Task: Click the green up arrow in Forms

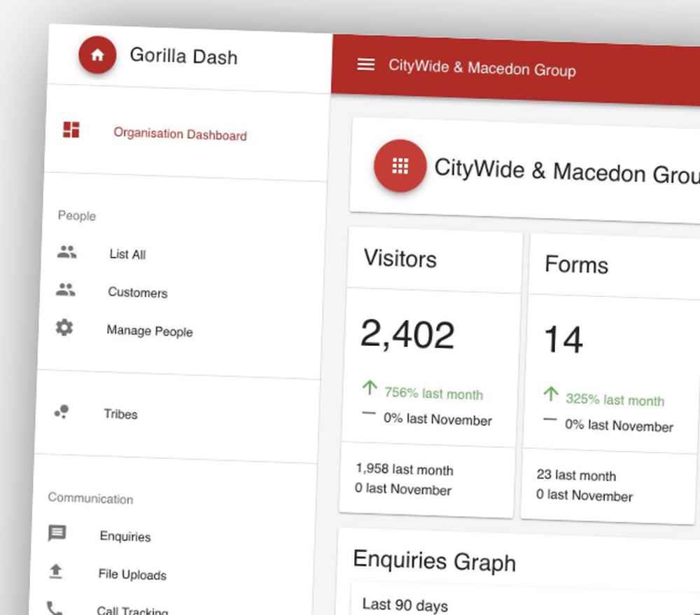Action: (x=551, y=394)
